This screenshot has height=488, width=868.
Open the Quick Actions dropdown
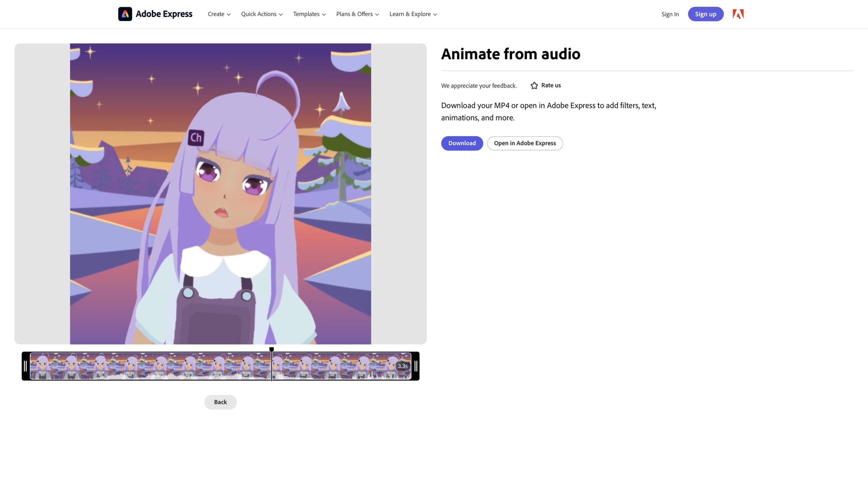[x=261, y=14]
